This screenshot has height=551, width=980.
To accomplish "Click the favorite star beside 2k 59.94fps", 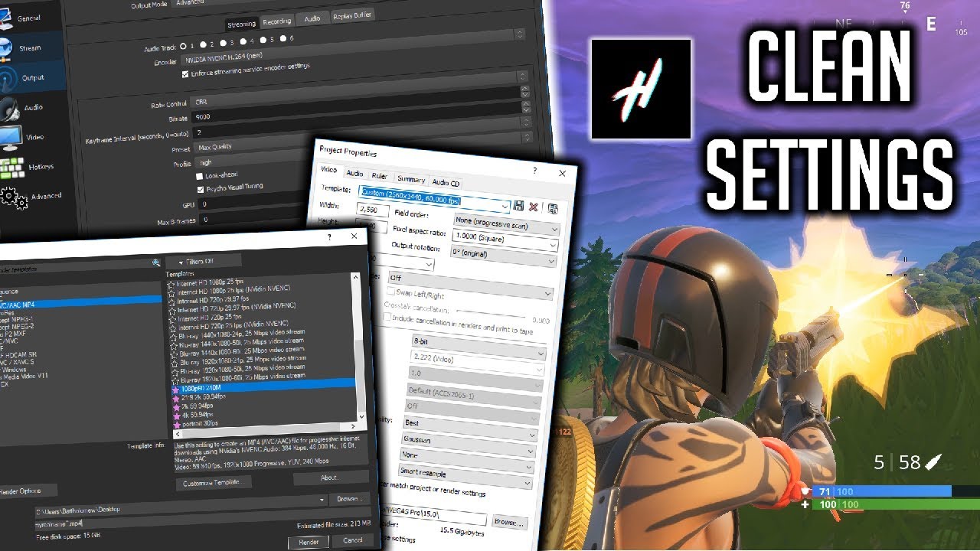I will 177,406.
